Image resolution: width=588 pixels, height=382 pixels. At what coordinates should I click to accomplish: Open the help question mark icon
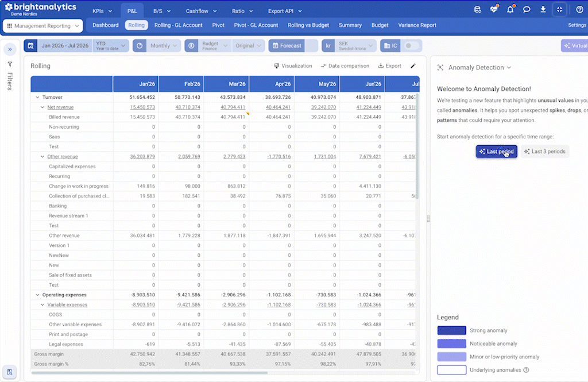click(x=579, y=10)
